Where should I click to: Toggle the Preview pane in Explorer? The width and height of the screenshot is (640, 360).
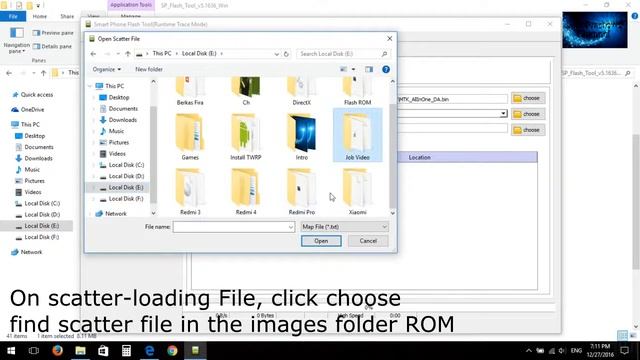click(53, 33)
